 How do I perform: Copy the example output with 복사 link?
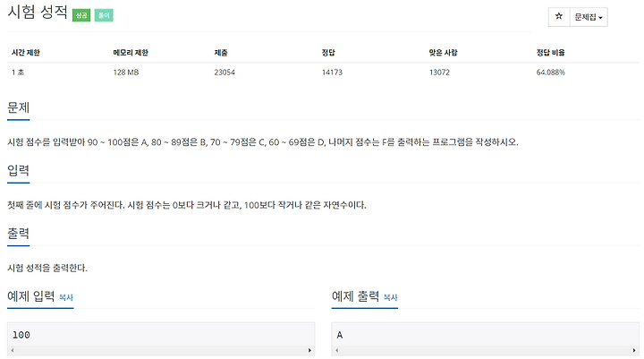391,297
